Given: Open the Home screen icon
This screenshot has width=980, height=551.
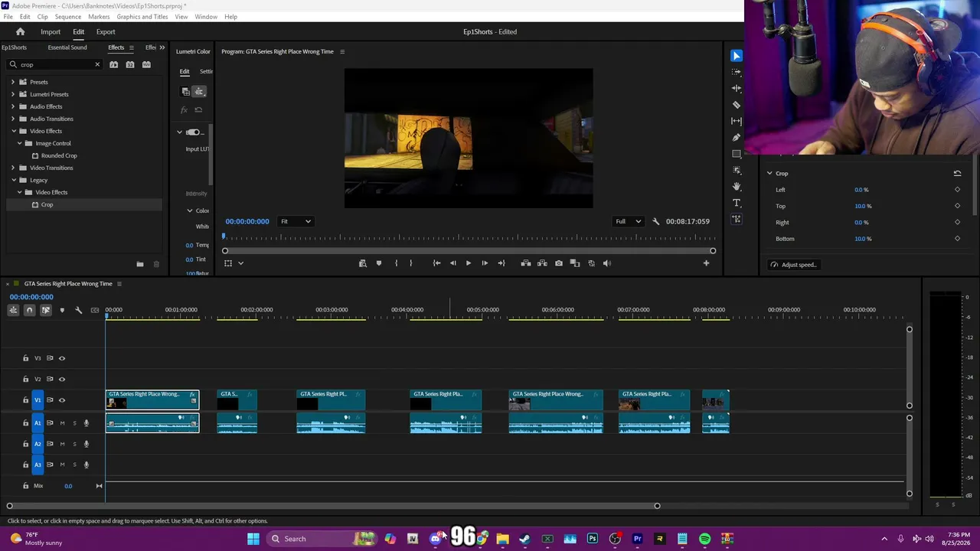Looking at the screenshot, I should 21,32.
